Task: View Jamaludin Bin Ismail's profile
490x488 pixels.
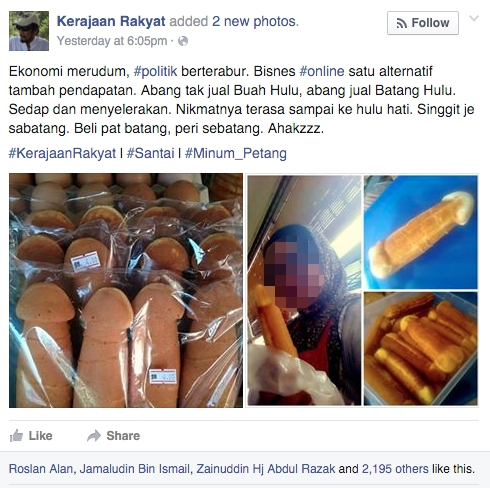Action: 135,469
